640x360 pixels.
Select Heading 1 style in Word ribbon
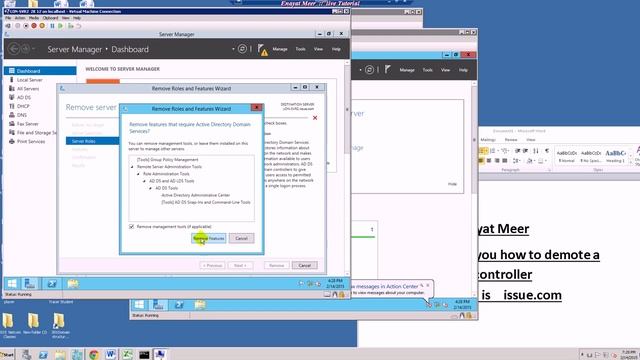615,155
